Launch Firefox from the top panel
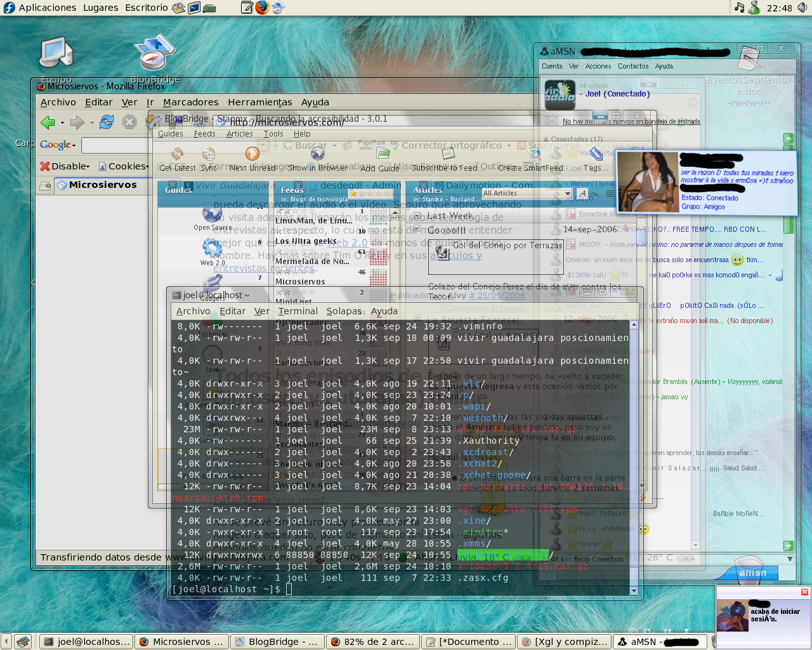 262,8
